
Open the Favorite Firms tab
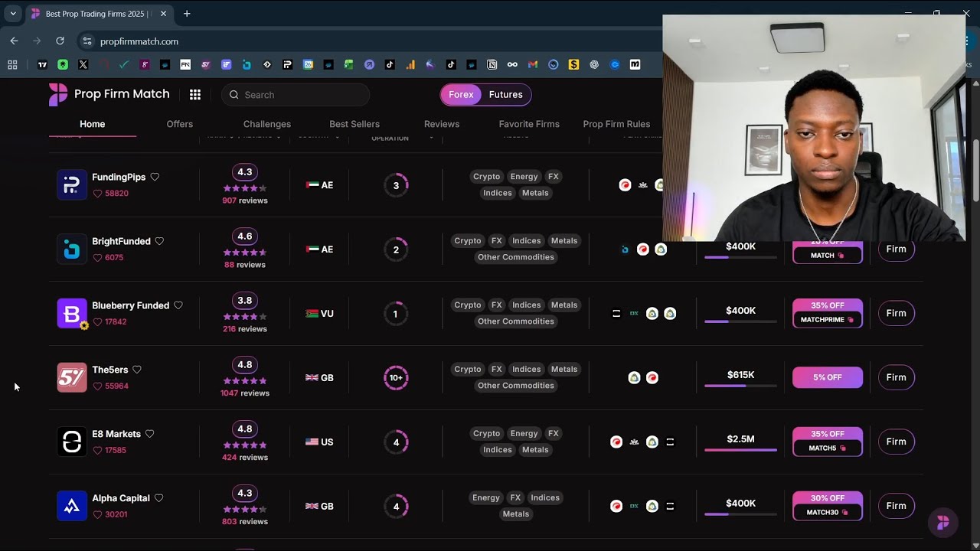(529, 124)
